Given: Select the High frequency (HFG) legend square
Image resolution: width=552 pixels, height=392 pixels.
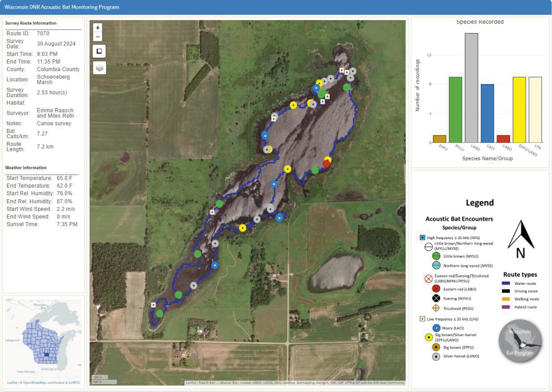Looking at the screenshot, I should [422, 238].
